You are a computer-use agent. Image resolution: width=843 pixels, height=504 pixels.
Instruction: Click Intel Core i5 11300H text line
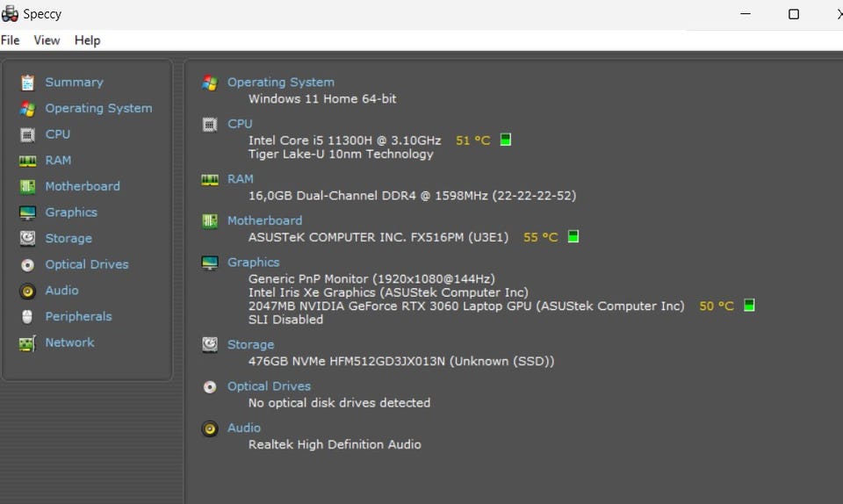click(344, 140)
